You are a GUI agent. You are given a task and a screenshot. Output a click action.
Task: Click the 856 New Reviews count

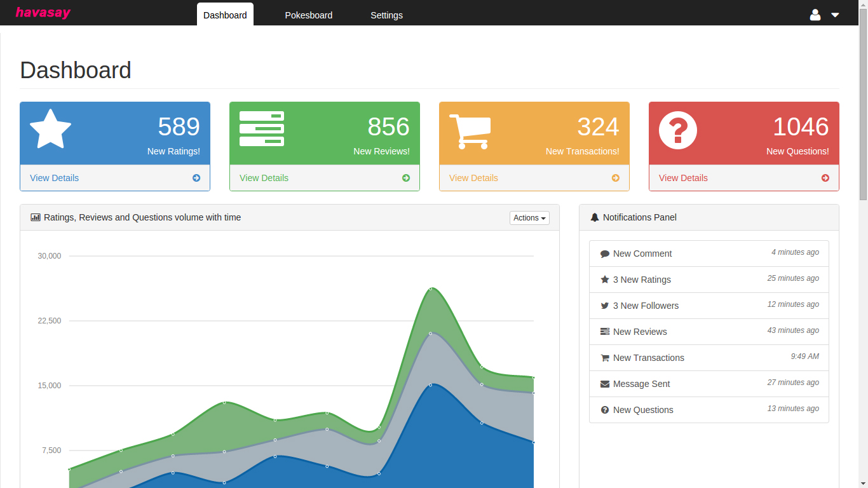click(388, 126)
